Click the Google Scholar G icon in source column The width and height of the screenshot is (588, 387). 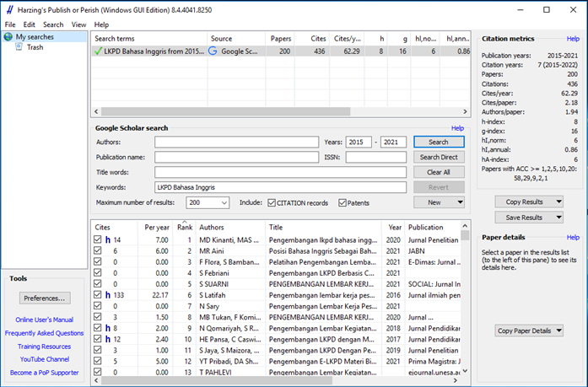(x=213, y=51)
